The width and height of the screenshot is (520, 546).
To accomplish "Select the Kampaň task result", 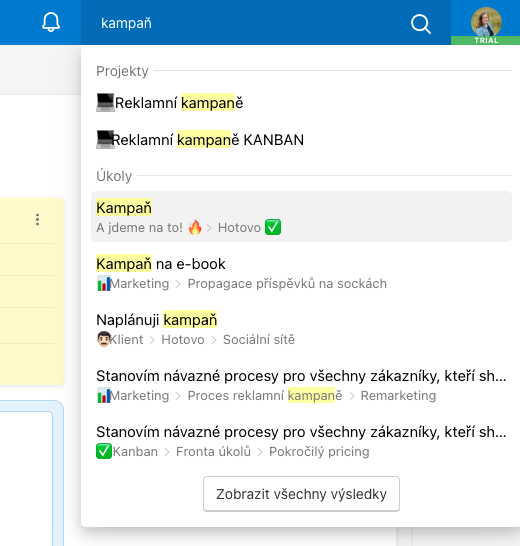I will coord(301,217).
